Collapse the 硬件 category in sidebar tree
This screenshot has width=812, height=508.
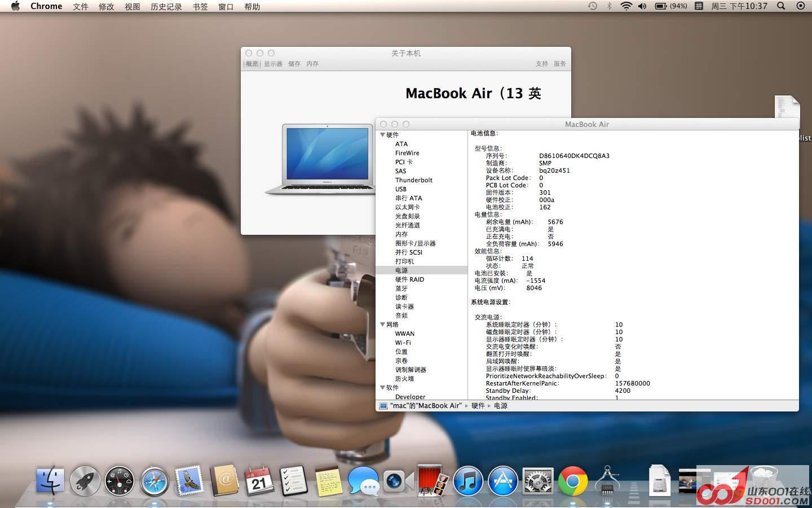click(382, 135)
